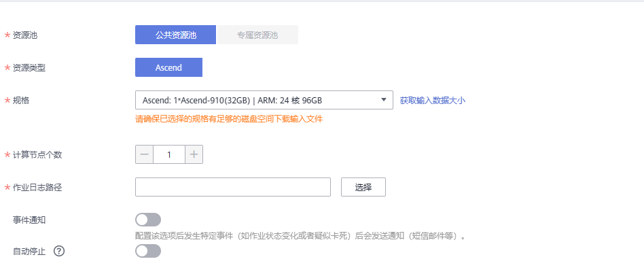Click the 作业日志路径 input field
The image size is (644, 272).
[x=233, y=187]
